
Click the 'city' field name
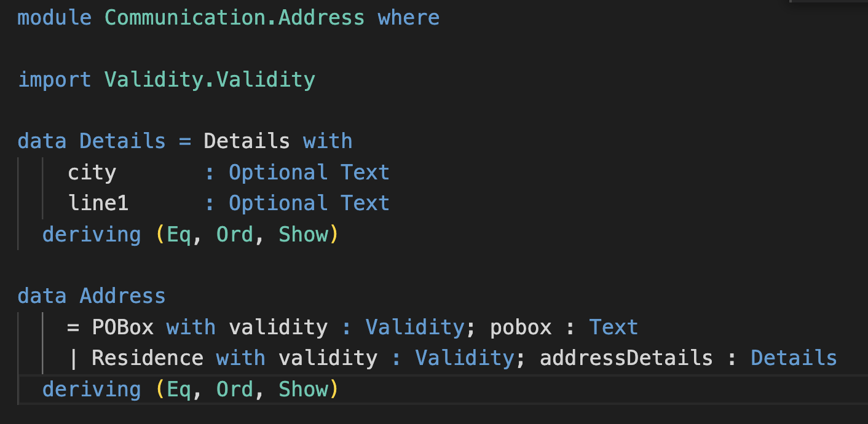[x=92, y=173]
